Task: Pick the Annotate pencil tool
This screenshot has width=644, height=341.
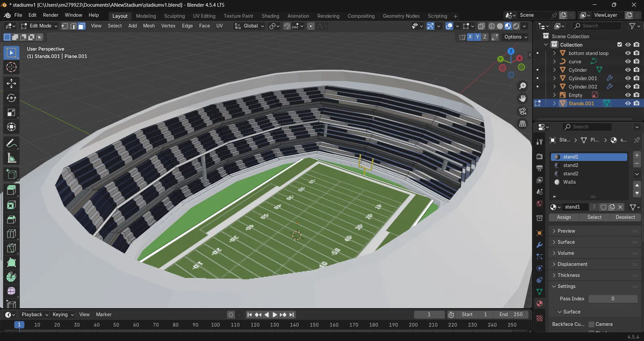Action: (11, 143)
